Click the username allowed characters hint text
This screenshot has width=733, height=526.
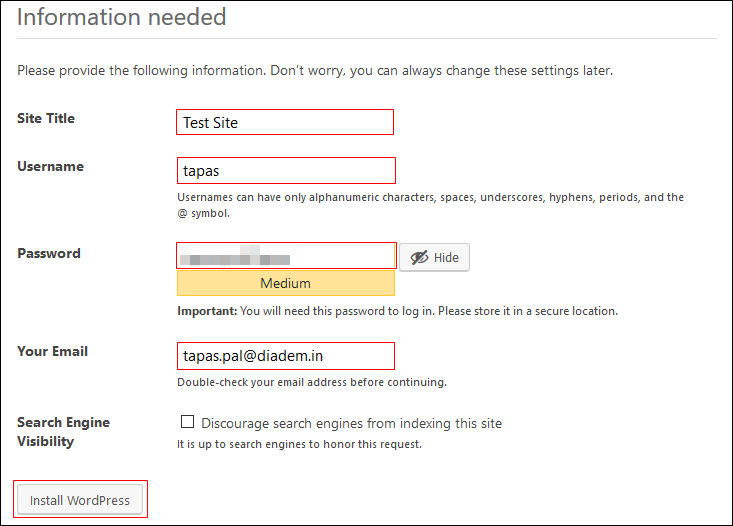[x=430, y=205]
